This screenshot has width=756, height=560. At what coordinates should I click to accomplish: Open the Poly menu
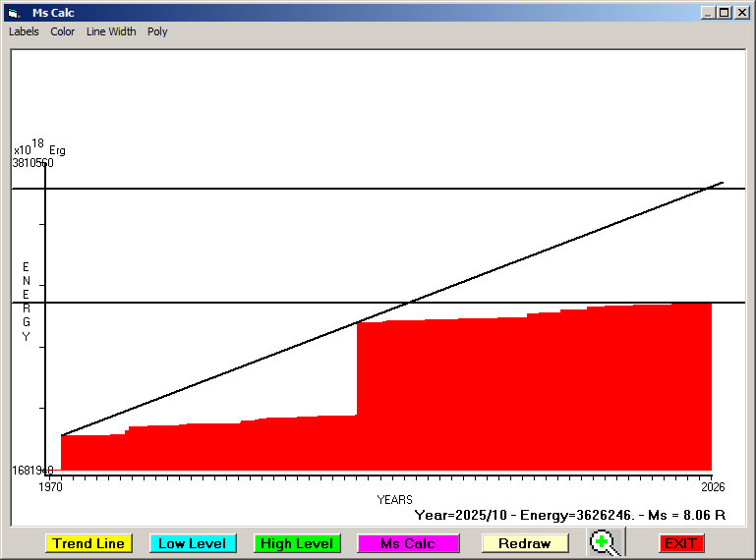coord(157,31)
